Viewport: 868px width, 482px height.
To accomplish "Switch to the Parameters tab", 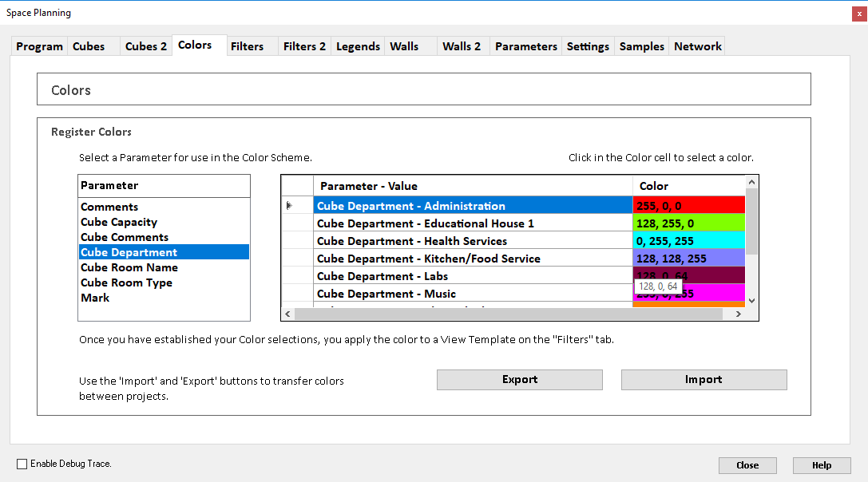I will (526, 46).
